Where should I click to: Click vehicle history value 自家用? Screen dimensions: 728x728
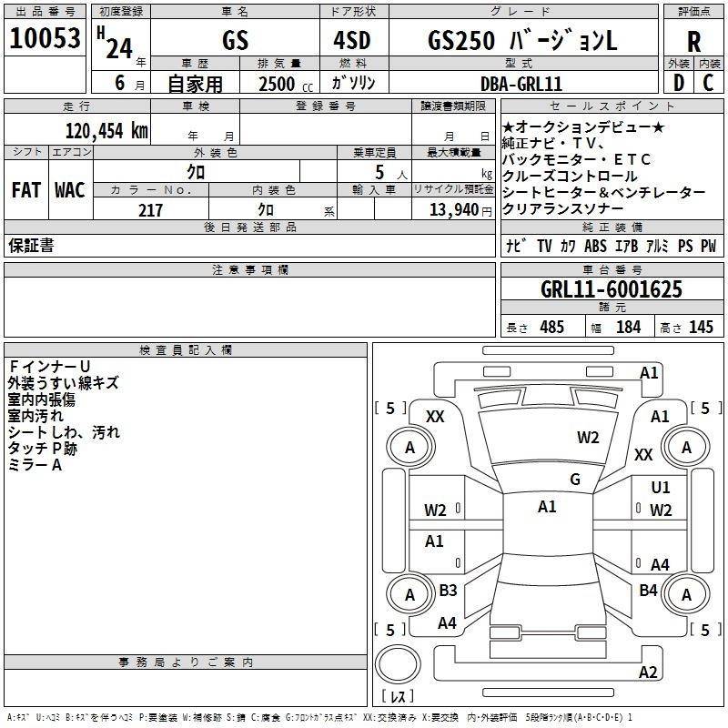tap(195, 84)
